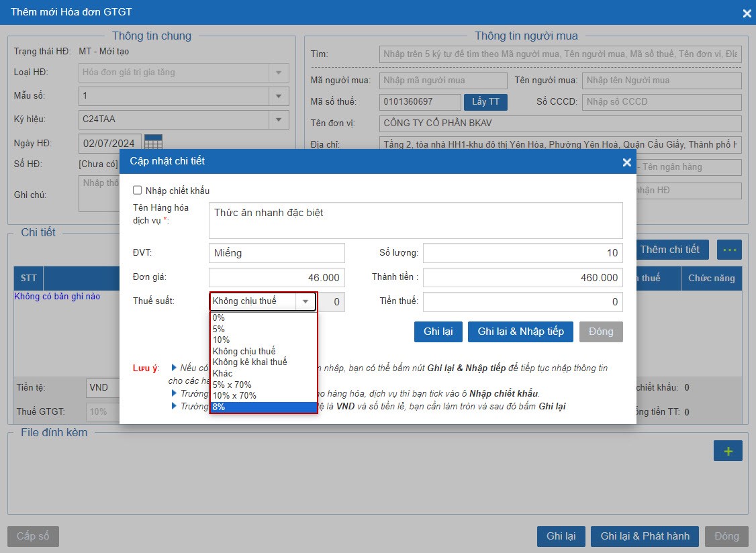756x553 pixels.
Task: Click the three-dots more options button
Action: pos(729,250)
